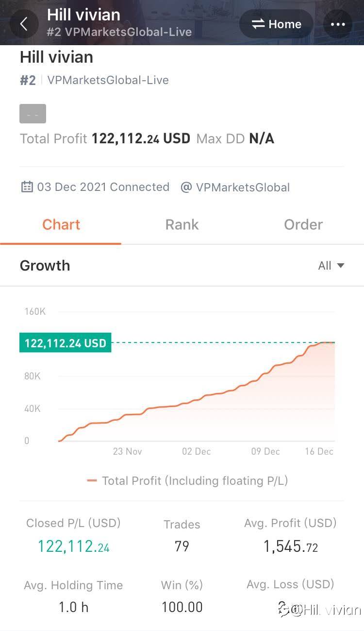The height and width of the screenshot is (631, 364).
Task: Click the Avg. Profit value 1,545.72
Action: pyautogui.click(x=291, y=547)
